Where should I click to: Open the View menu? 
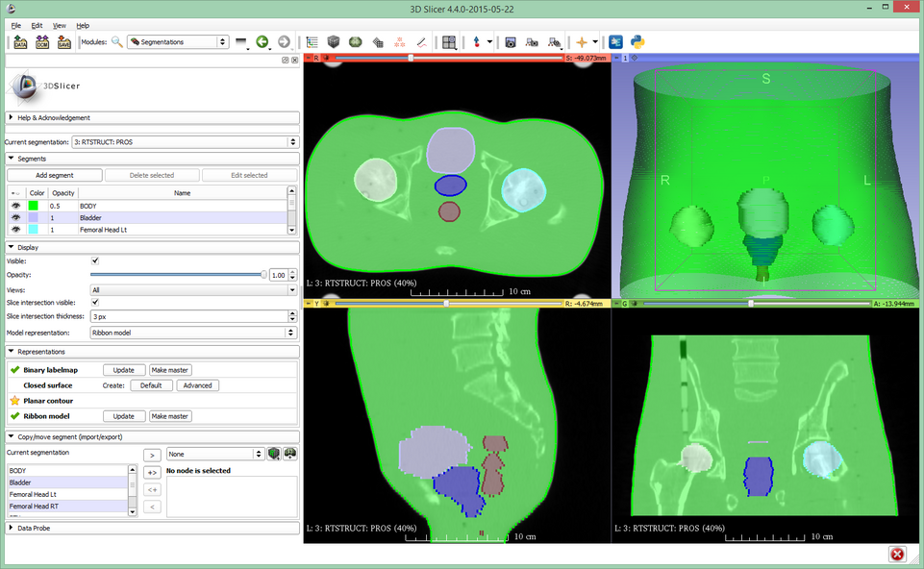[60, 25]
